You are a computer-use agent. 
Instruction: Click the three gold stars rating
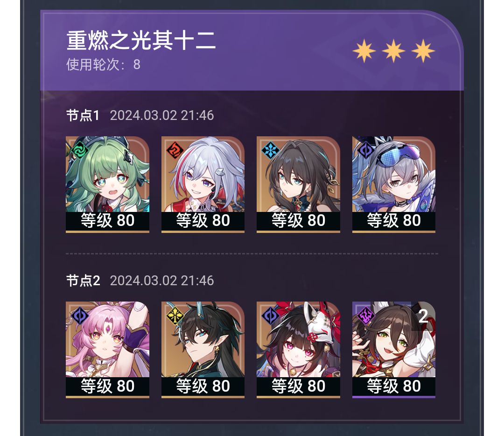393,51
